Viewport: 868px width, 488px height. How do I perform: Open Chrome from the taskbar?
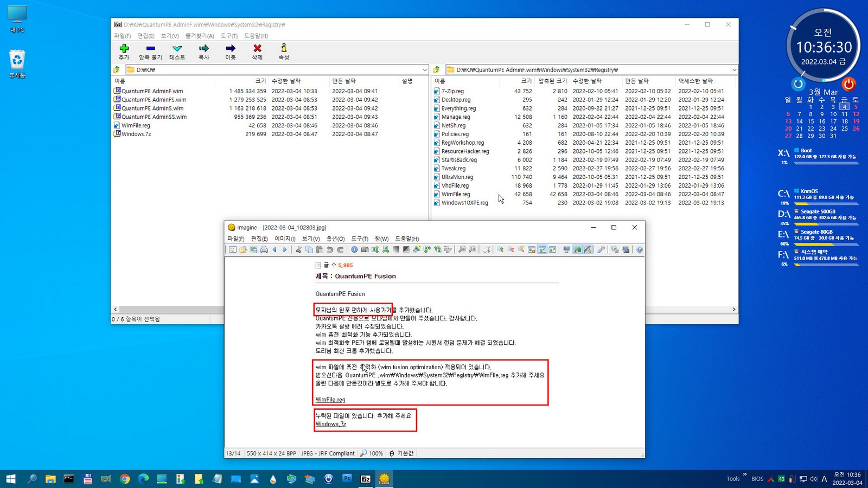tap(125, 479)
